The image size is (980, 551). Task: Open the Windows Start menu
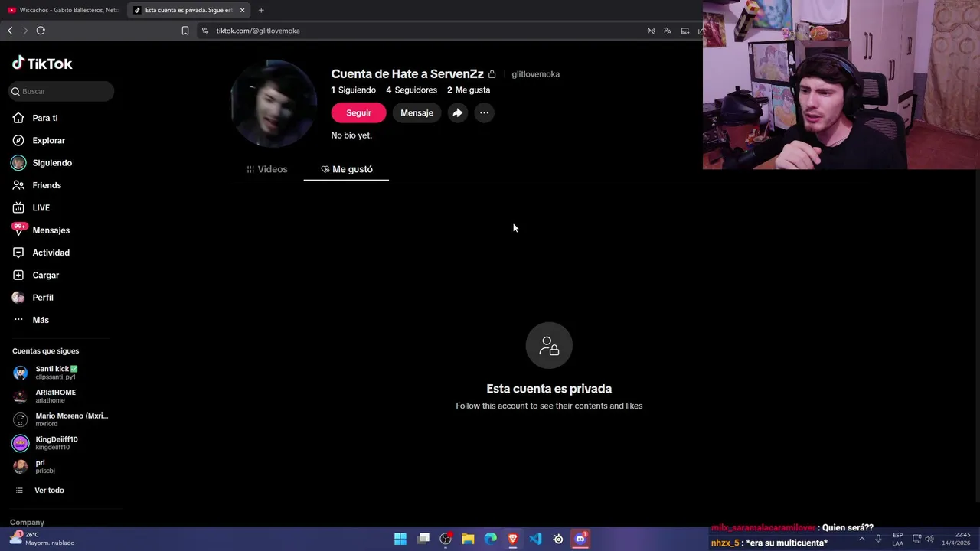click(400, 539)
